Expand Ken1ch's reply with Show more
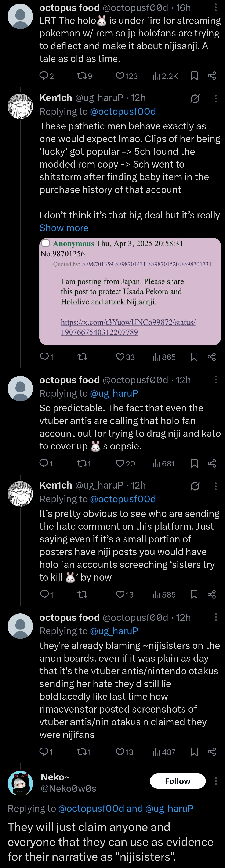This screenshot has width=225, height=868. click(x=64, y=228)
